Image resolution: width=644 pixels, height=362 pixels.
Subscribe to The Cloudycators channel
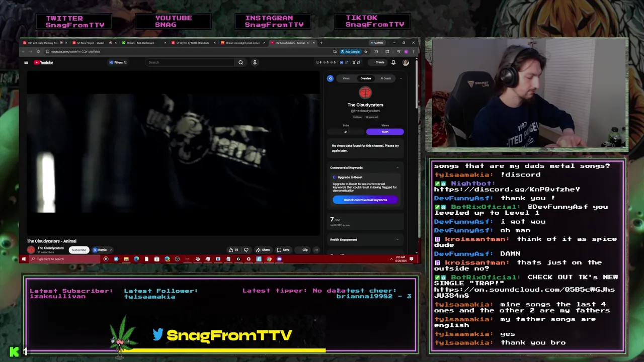tap(78, 250)
